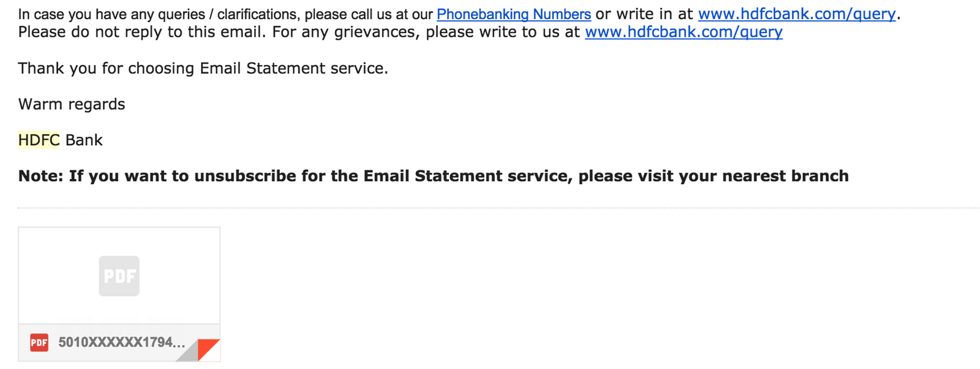Click the highlighted HDFC word
980x369 pixels.
pos(39,140)
